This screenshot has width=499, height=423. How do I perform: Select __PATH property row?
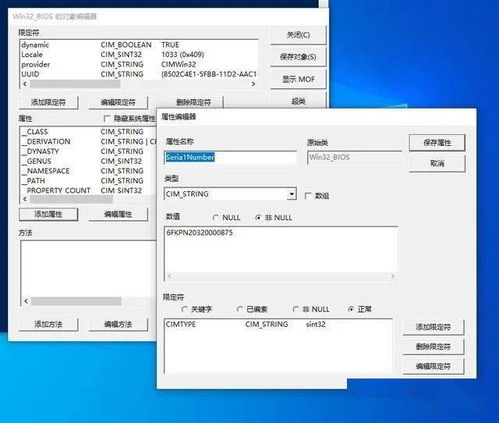coord(88,181)
